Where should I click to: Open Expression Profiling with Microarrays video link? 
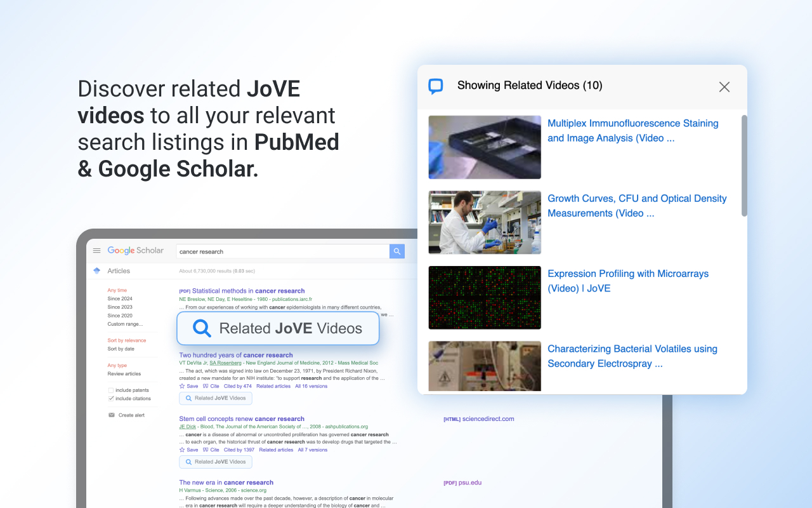[628, 281]
